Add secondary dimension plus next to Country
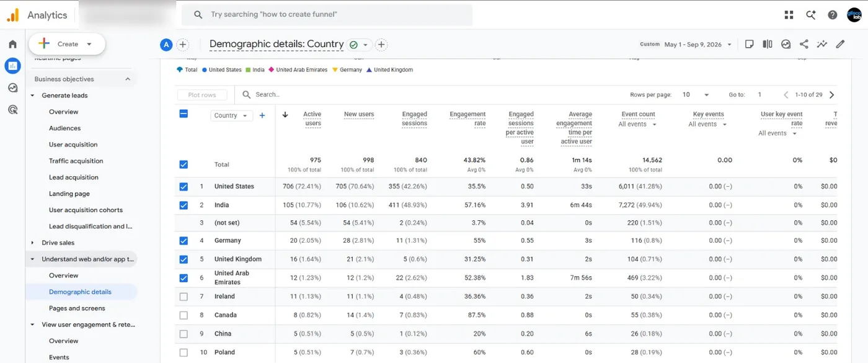This screenshot has height=363, width=868. pyautogui.click(x=262, y=115)
